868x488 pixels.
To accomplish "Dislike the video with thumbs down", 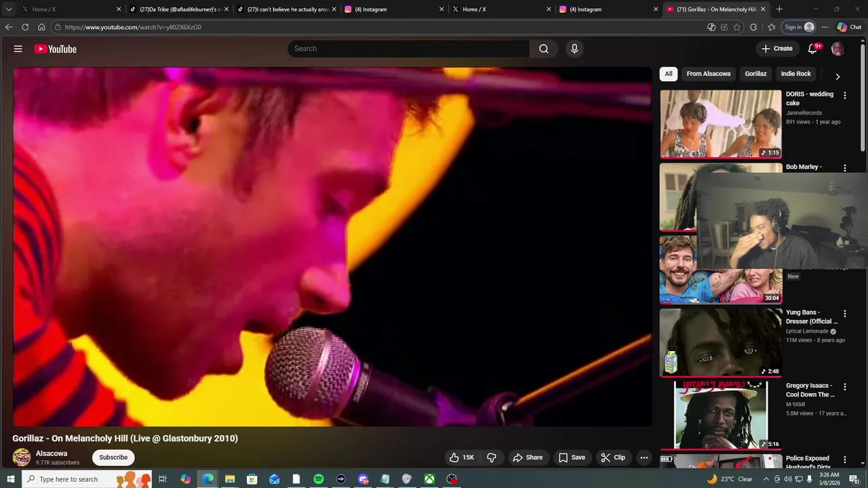I will pos(492,457).
